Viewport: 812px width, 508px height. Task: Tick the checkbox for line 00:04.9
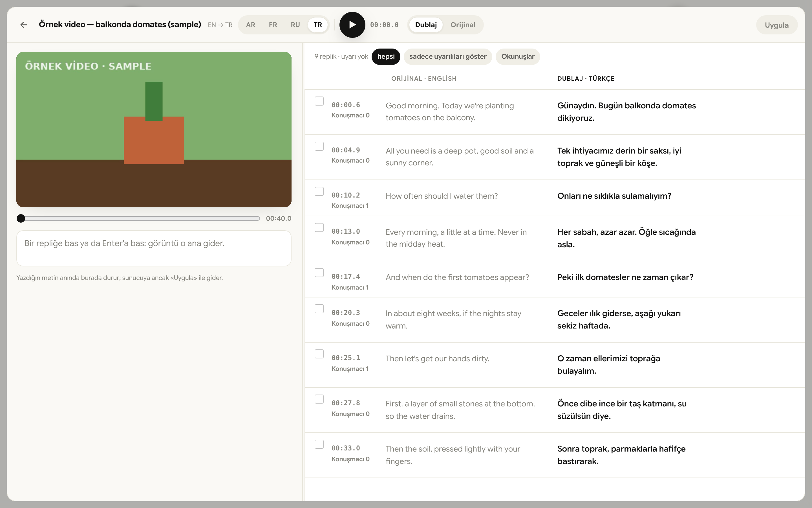(x=319, y=146)
